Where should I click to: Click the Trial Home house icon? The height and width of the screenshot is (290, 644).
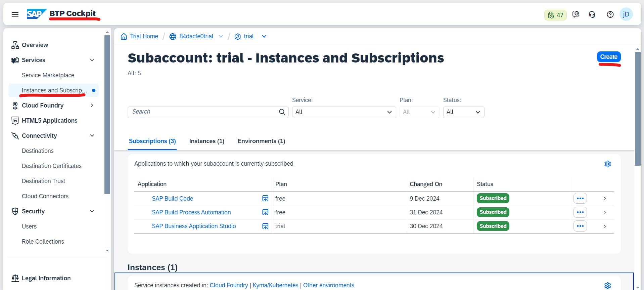[x=124, y=36]
